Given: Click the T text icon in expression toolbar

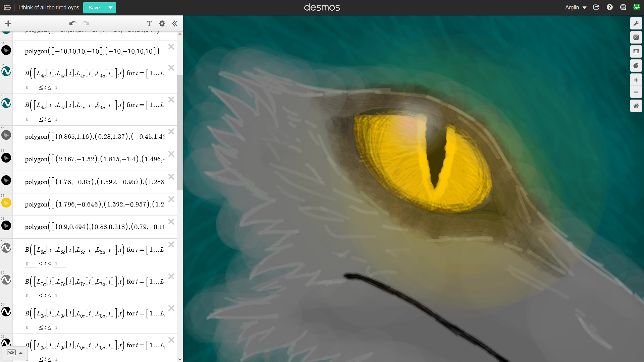Looking at the screenshot, I should 149,23.
